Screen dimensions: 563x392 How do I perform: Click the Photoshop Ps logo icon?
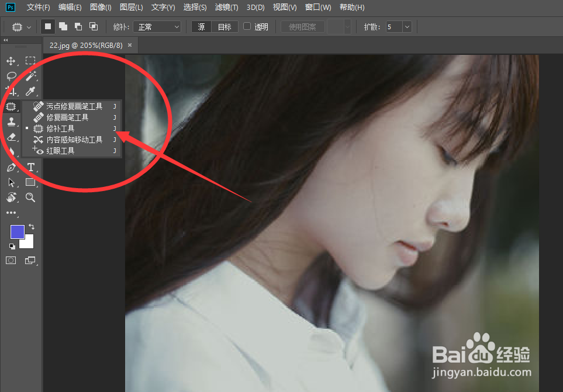click(11, 7)
